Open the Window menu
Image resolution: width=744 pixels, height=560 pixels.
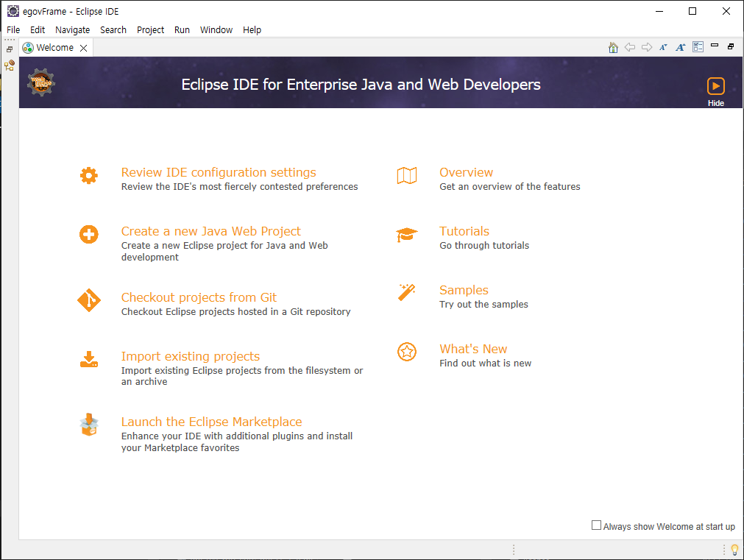click(216, 29)
